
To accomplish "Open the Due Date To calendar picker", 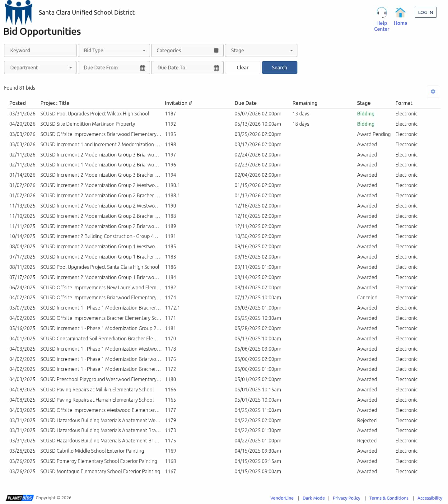I will point(216,68).
